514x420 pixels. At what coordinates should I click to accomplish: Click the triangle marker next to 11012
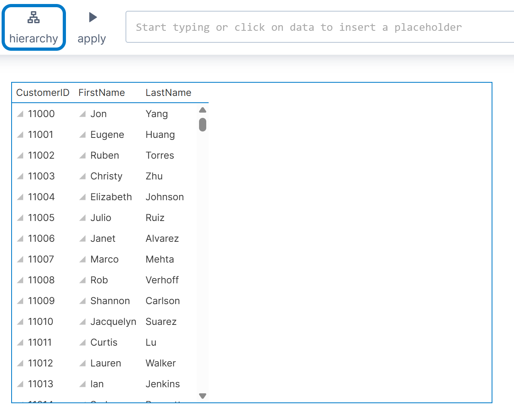click(x=20, y=364)
